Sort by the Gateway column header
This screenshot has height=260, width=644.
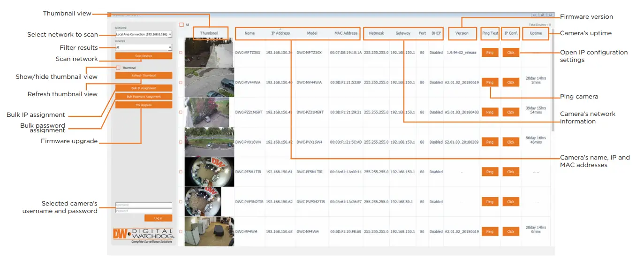403,33
